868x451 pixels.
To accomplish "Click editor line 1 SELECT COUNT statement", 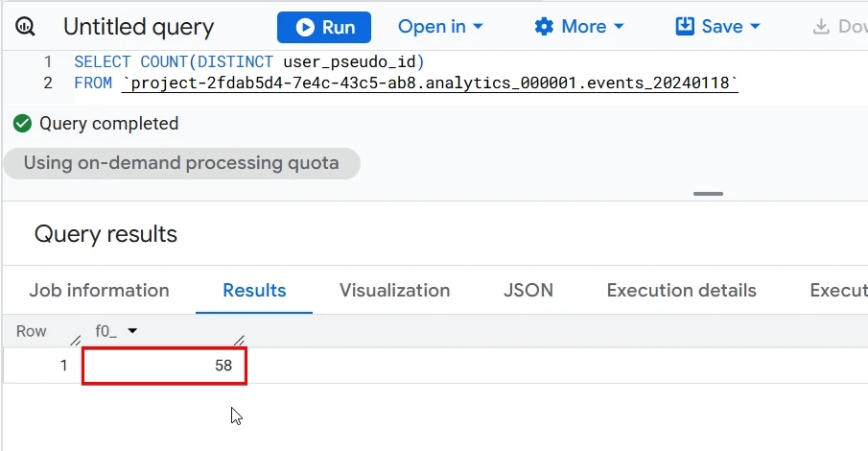I will pyautogui.click(x=249, y=61).
